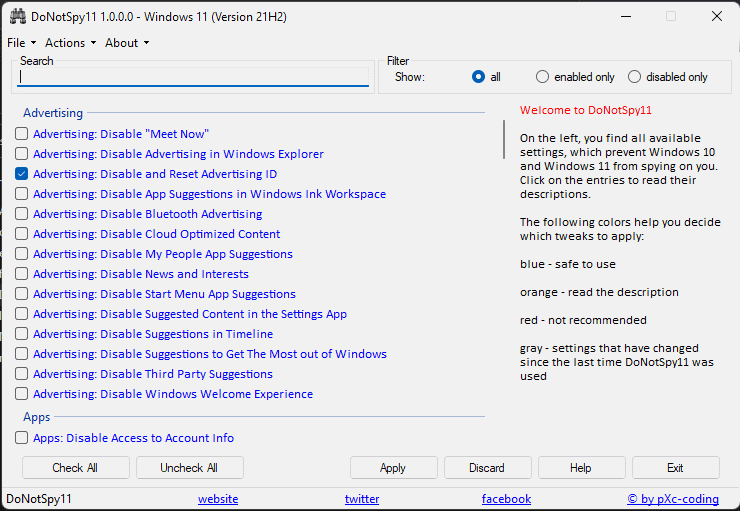Check Disable Suggestions in Timeline checkbox

pyautogui.click(x=21, y=334)
